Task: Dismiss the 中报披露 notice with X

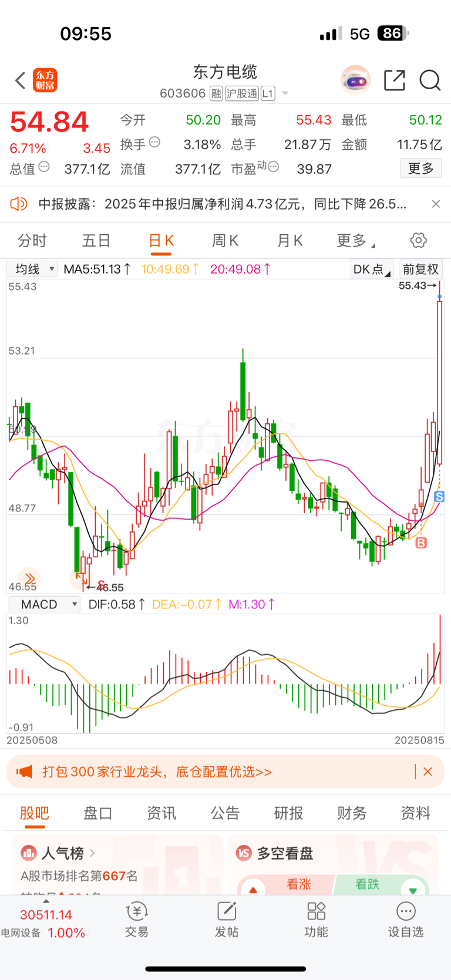Action: pyautogui.click(x=436, y=204)
